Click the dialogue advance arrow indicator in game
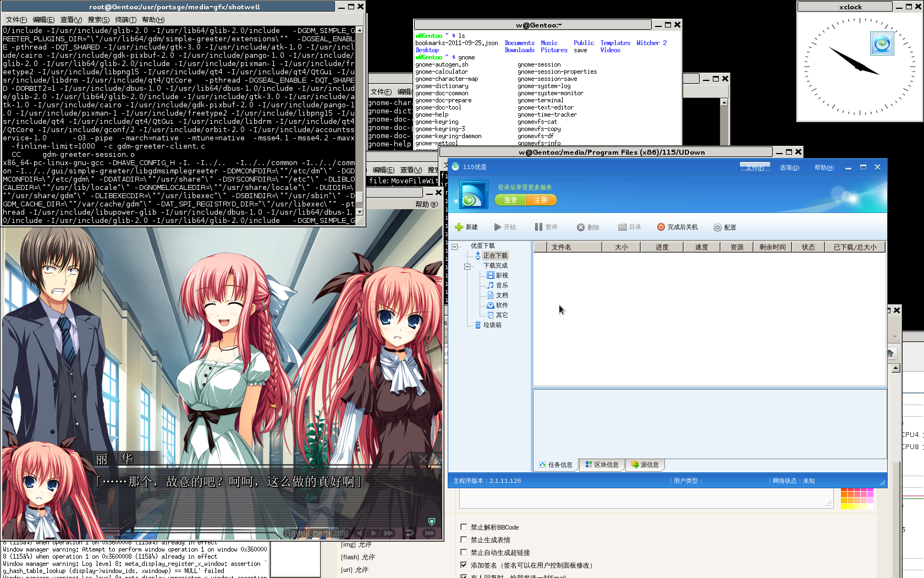This screenshot has height=578, width=924. coord(432,521)
